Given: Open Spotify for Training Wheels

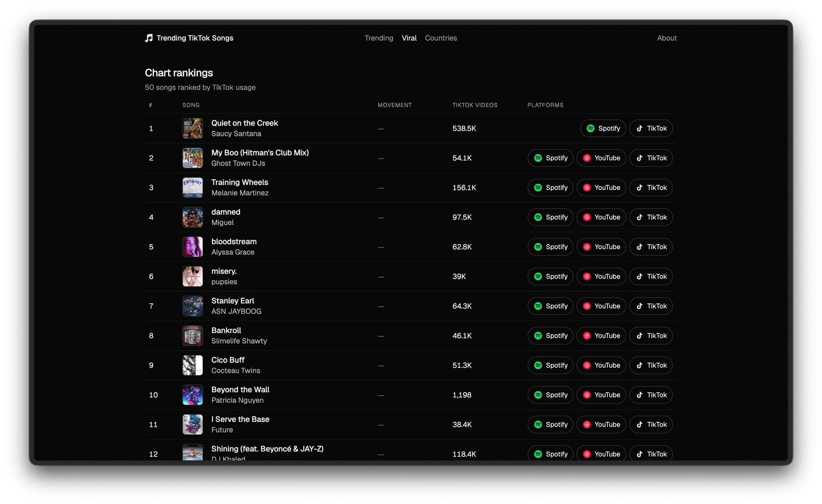Looking at the screenshot, I should click(550, 188).
